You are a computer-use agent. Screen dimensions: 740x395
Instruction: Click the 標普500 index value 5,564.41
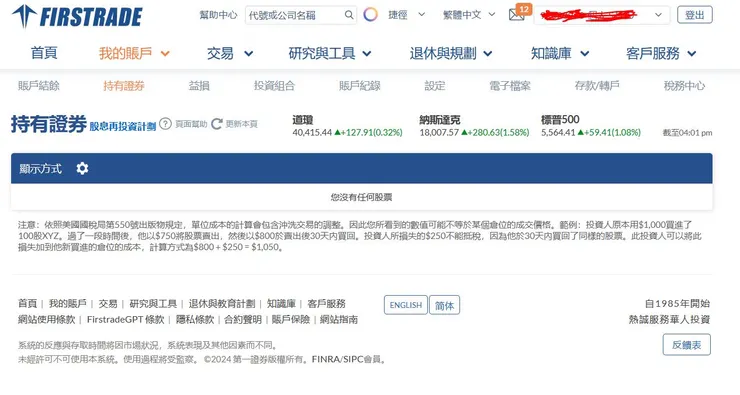(x=558, y=133)
